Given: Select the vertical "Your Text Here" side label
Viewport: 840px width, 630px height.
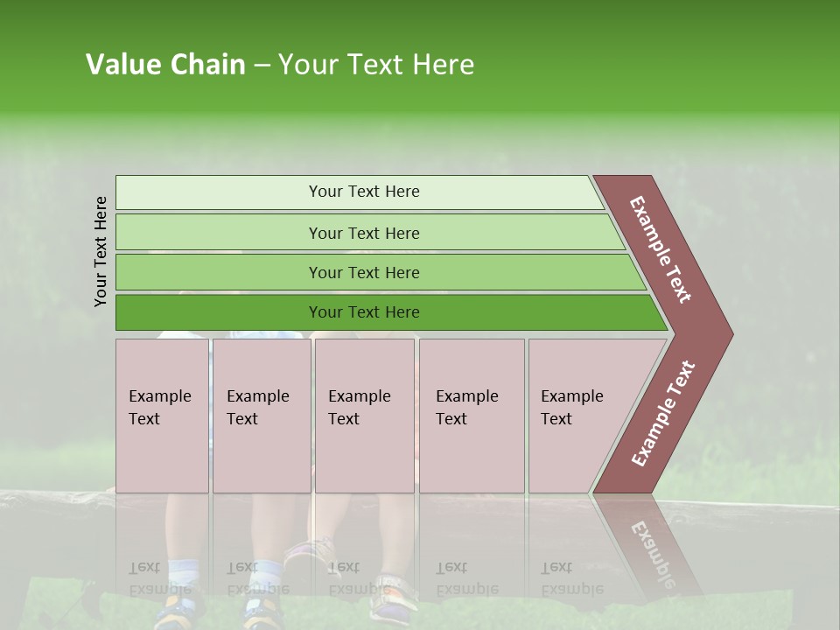Looking at the screenshot, I should [x=101, y=251].
